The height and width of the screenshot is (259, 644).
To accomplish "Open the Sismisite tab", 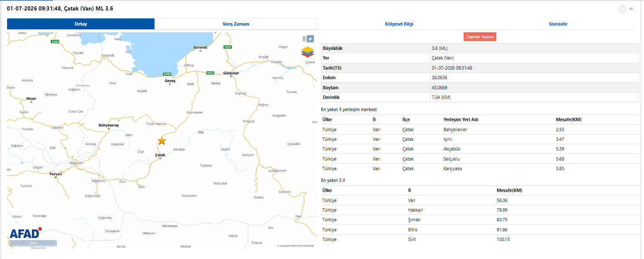I will click(558, 24).
